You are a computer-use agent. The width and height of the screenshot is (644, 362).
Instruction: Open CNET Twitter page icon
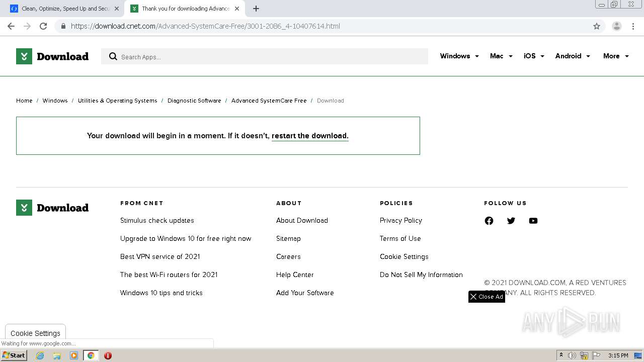point(511,221)
